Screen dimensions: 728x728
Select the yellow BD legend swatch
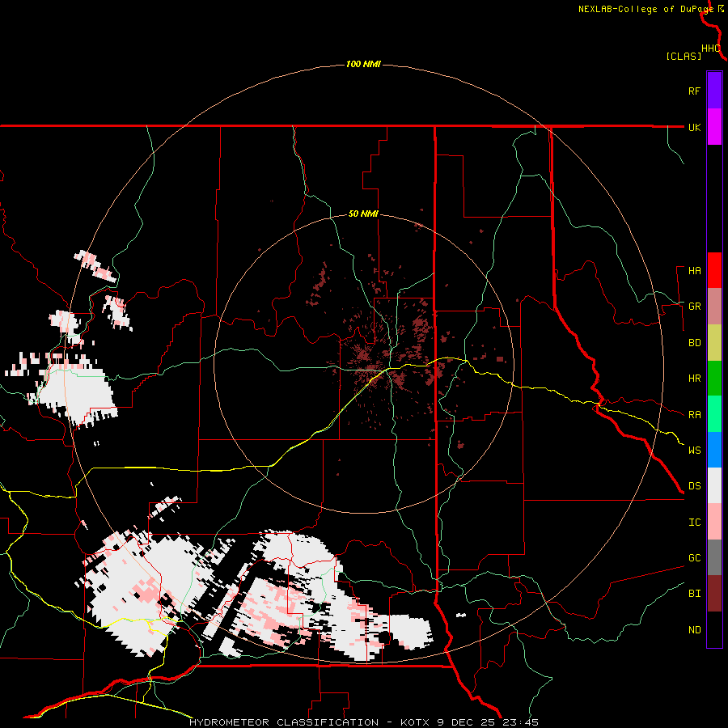[x=714, y=343]
